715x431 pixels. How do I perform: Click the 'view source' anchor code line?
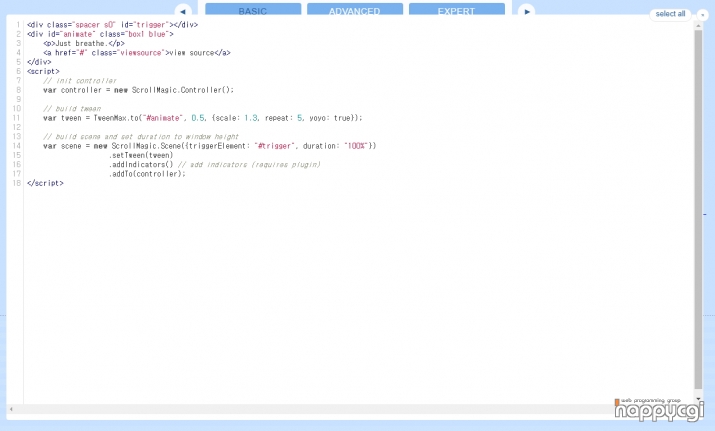(137, 53)
